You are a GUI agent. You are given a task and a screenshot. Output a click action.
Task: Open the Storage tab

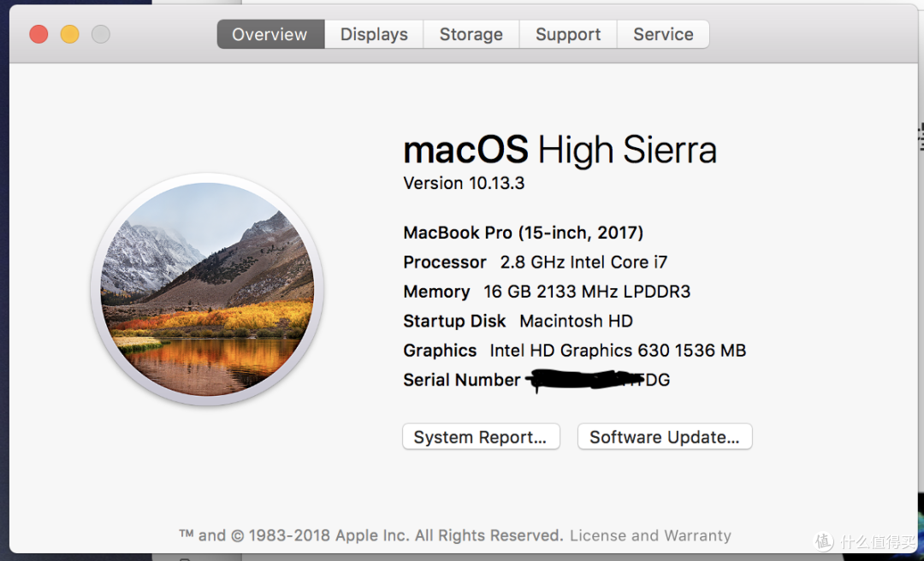pos(471,34)
